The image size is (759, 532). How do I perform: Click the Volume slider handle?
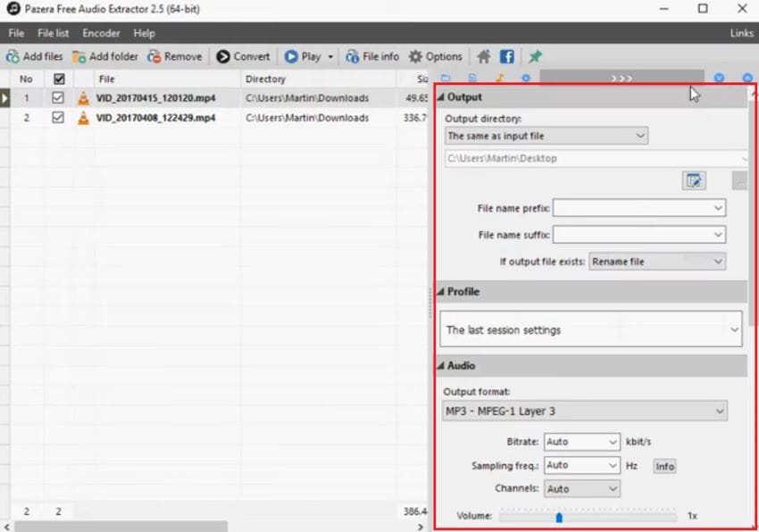pos(559,518)
